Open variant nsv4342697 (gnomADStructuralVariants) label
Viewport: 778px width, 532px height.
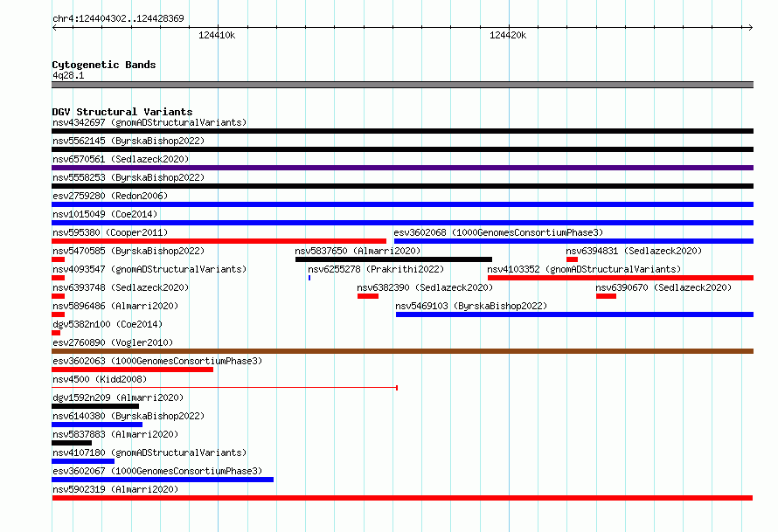[149, 122]
